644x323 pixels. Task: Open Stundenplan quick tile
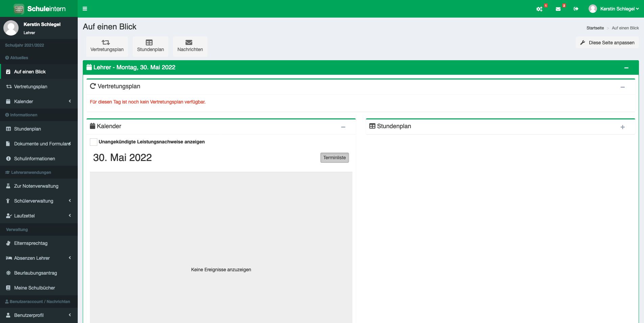pos(150,46)
